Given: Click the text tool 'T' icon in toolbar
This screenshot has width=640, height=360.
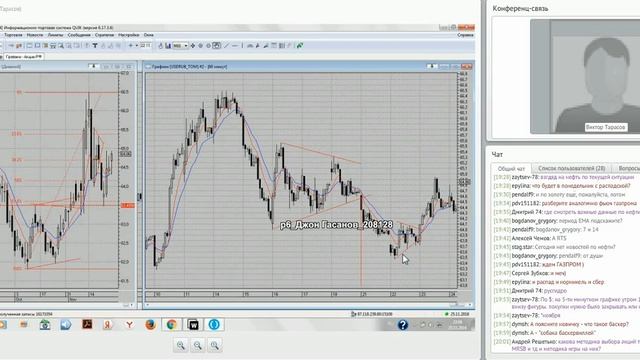Looking at the screenshot, I should point(95,45).
